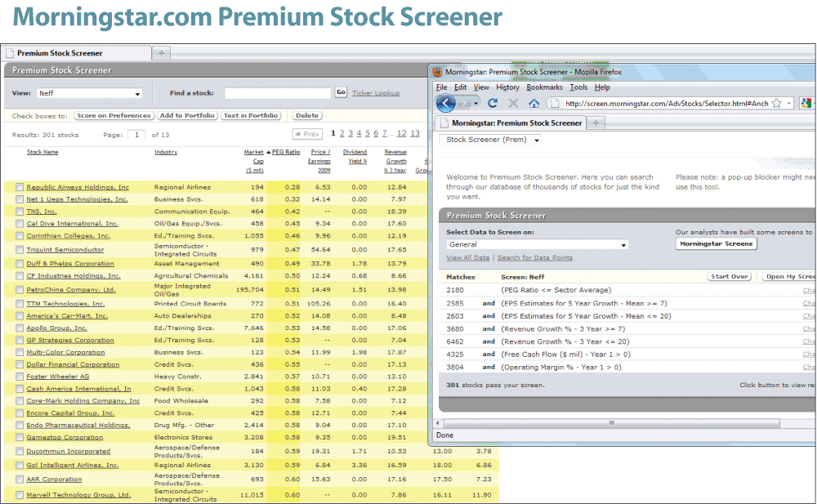This screenshot has height=504, width=817.
Task: Go to results page 5
Action: coord(368,133)
